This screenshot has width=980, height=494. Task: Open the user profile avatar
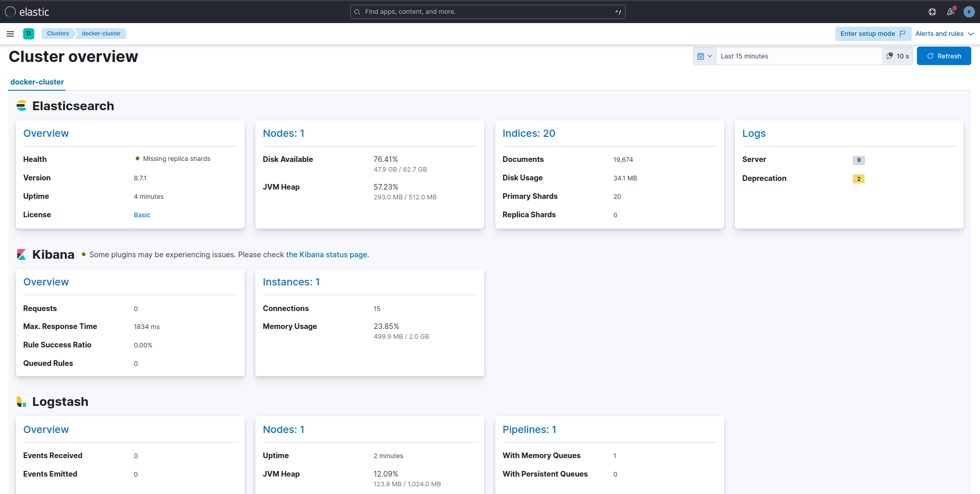click(969, 12)
